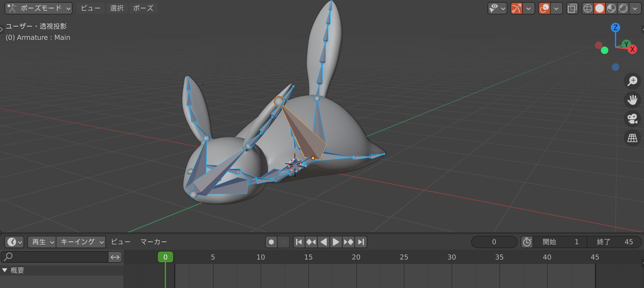This screenshot has width=644, height=288.
Task: Switch to wireframe shading
Action: point(588,8)
